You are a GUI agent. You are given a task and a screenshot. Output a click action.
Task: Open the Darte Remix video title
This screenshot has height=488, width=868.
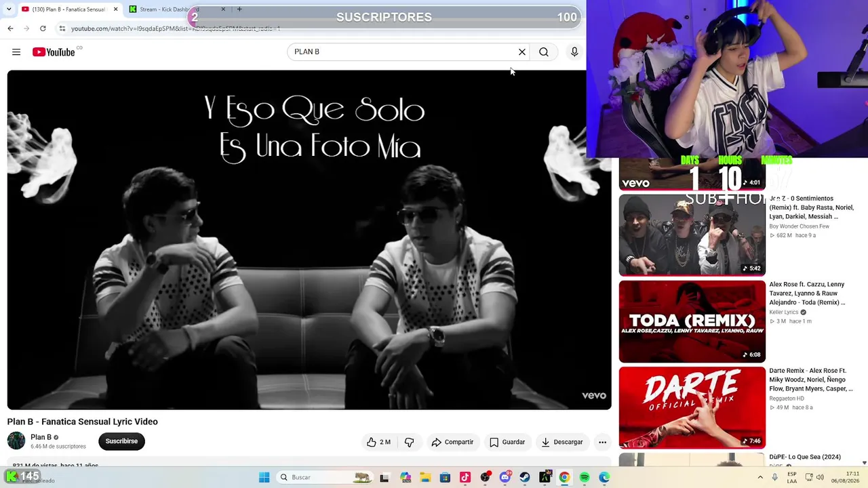click(810, 380)
